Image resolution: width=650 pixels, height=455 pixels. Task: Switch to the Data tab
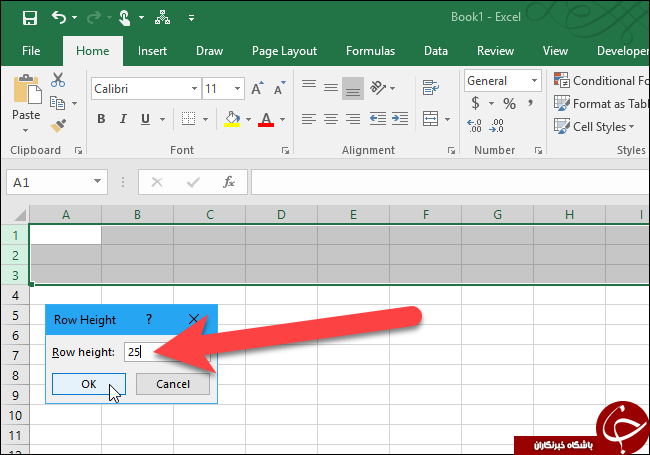[436, 51]
